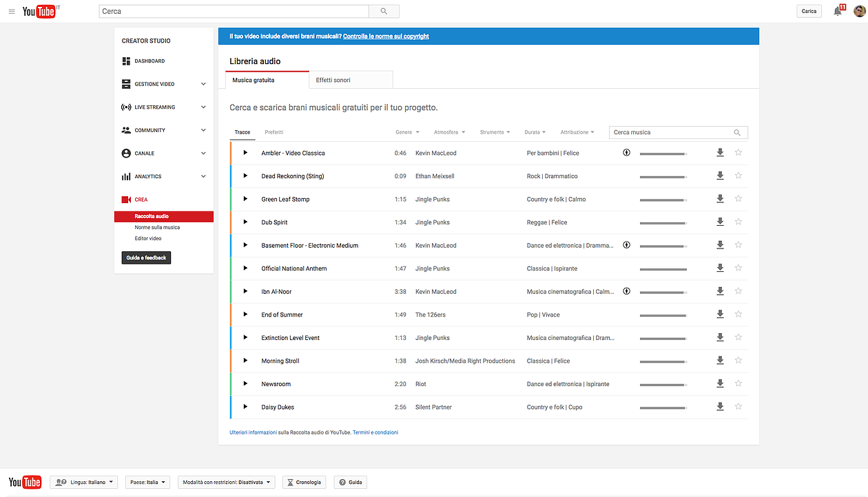
Task: Play the track Green Leaf Stomp
Action: pyautogui.click(x=245, y=199)
